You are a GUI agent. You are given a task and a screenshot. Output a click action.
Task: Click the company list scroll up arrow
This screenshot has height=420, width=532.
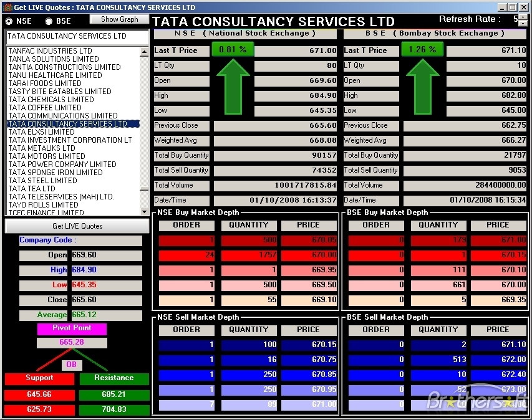145,52
